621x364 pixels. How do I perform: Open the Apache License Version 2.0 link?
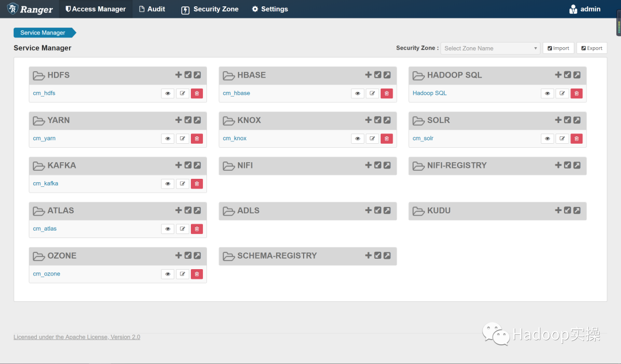(x=77, y=337)
